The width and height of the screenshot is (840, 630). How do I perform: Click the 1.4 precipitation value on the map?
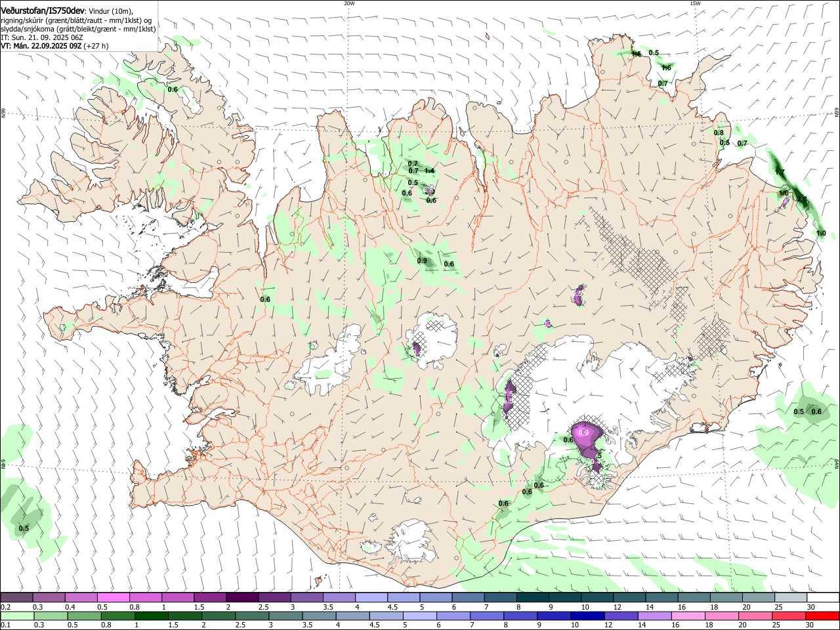[430, 171]
